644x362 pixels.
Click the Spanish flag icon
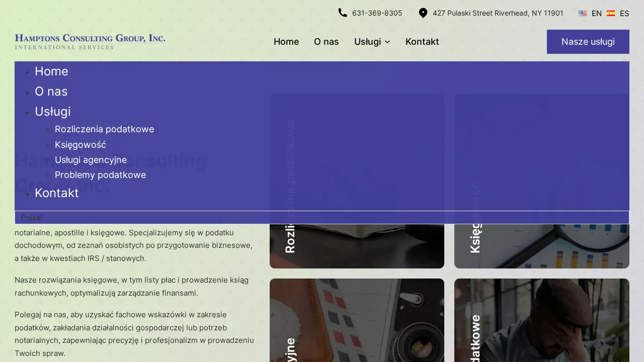click(x=611, y=14)
